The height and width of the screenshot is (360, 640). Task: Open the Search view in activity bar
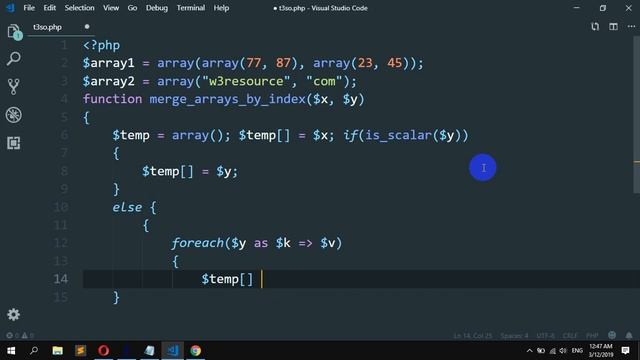coord(13,59)
